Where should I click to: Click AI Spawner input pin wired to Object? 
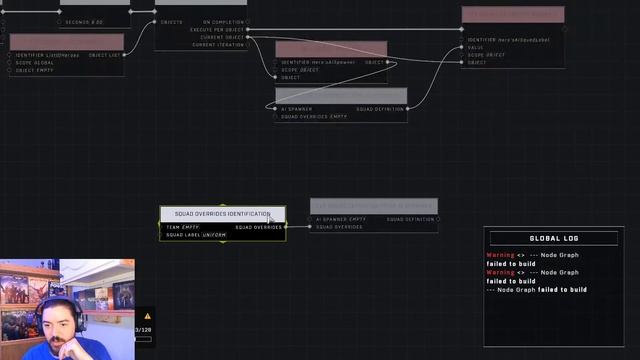click(275, 109)
